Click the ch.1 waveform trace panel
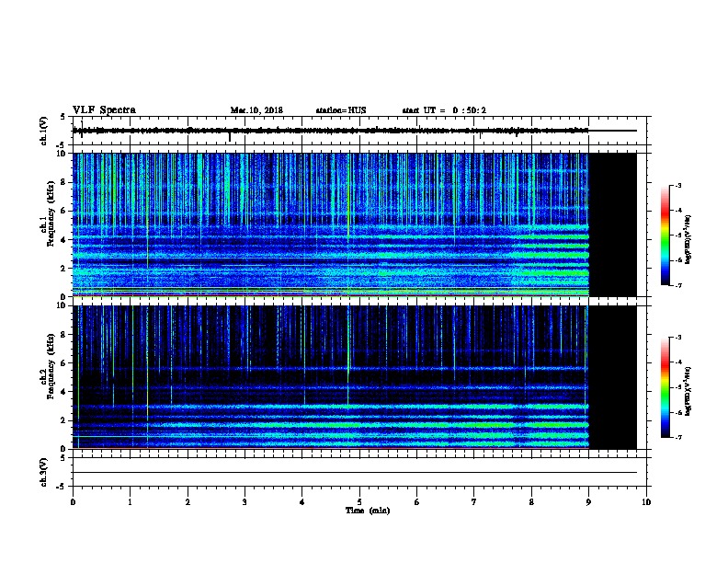 pos(359,131)
